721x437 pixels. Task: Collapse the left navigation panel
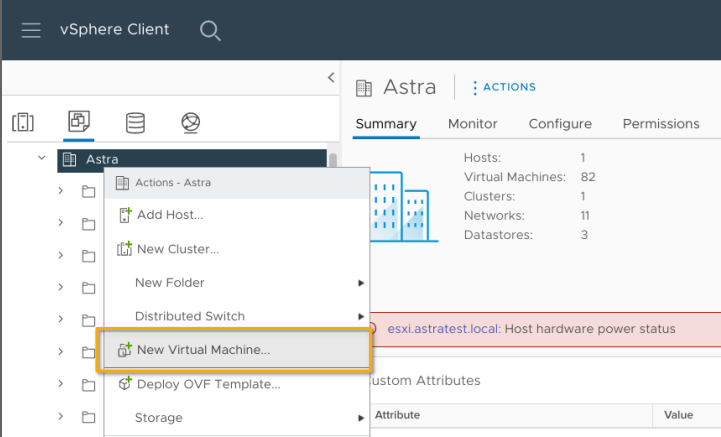point(331,78)
